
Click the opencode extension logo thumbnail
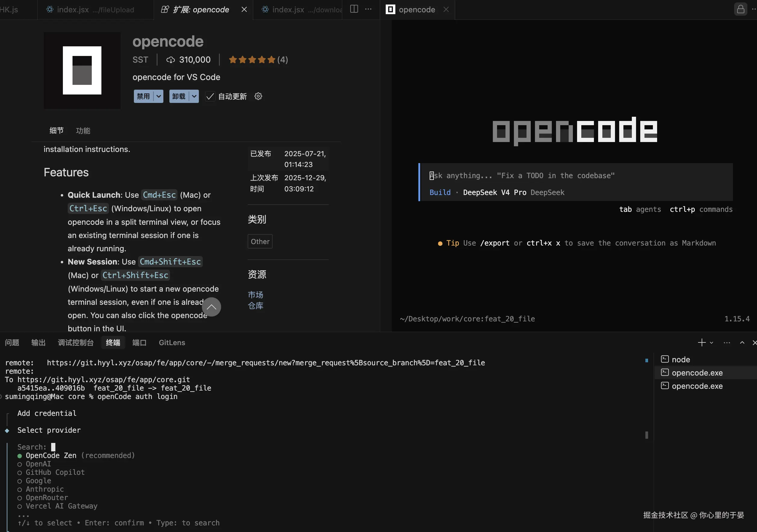[82, 70]
